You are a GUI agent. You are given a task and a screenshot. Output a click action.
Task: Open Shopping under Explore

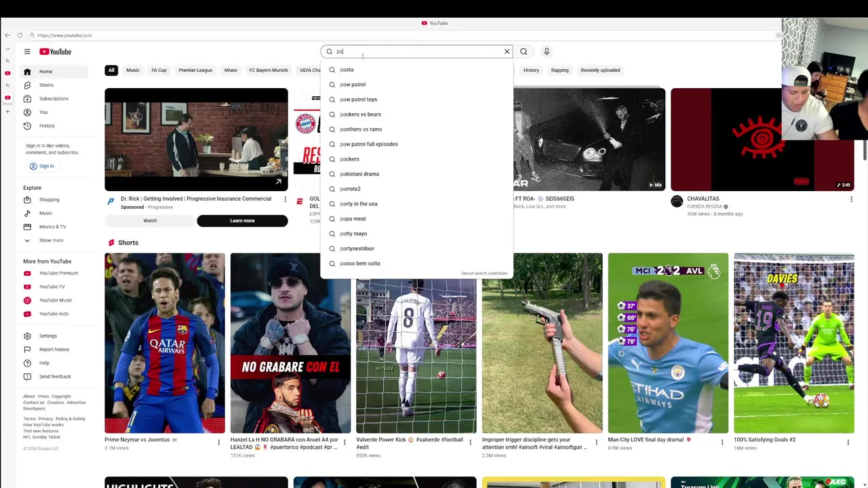(x=54, y=199)
